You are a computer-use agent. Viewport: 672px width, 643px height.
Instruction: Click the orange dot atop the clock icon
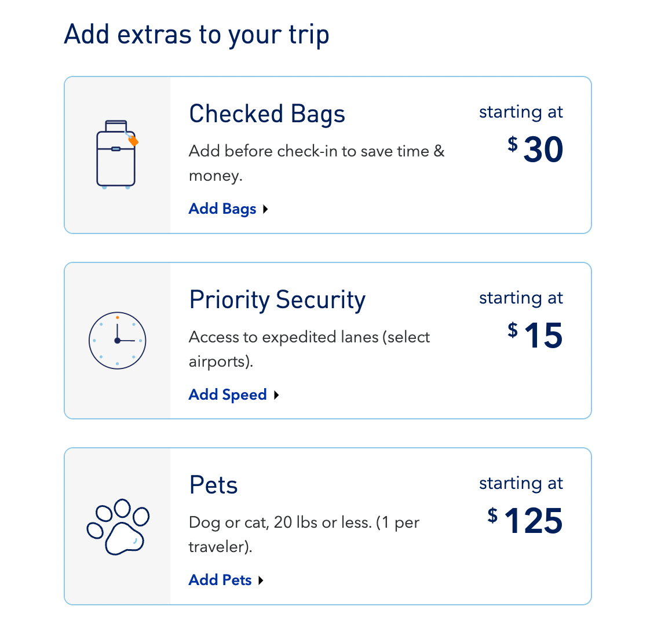click(x=117, y=318)
